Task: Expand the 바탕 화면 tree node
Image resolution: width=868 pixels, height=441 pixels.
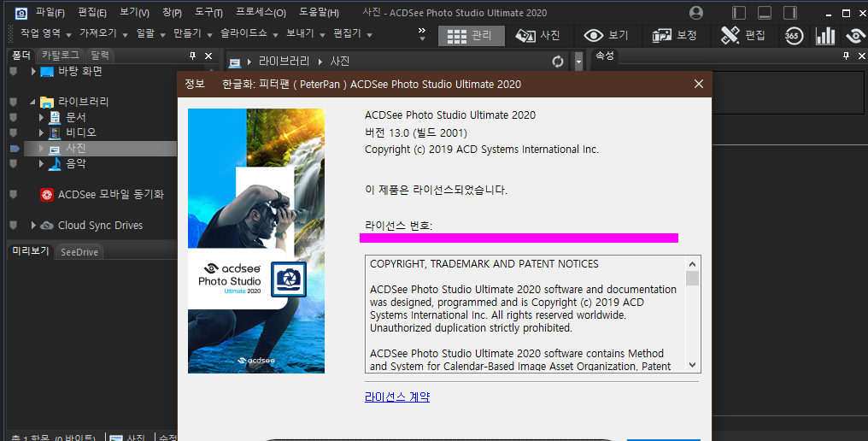Action: pos(33,72)
